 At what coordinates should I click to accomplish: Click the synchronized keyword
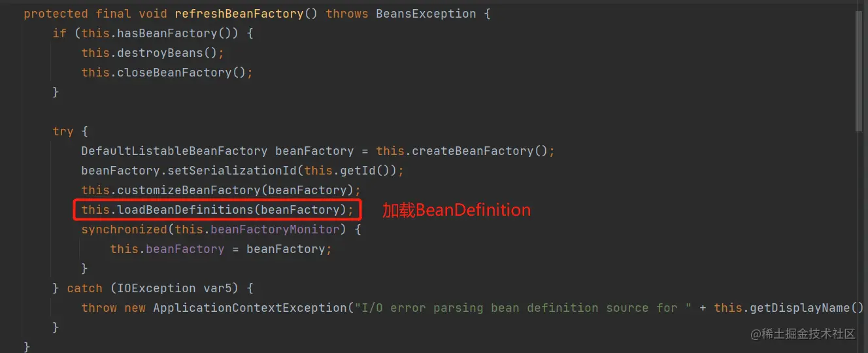click(124, 229)
